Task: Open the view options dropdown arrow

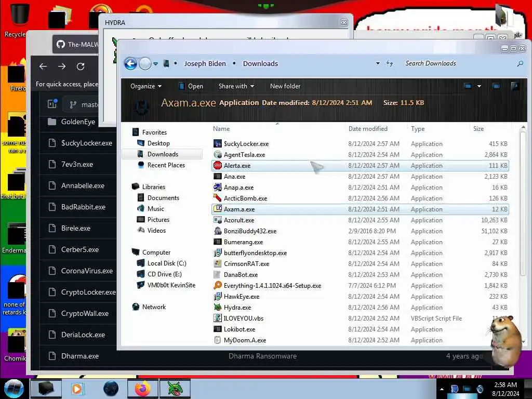Action: (x=479, y=86)
